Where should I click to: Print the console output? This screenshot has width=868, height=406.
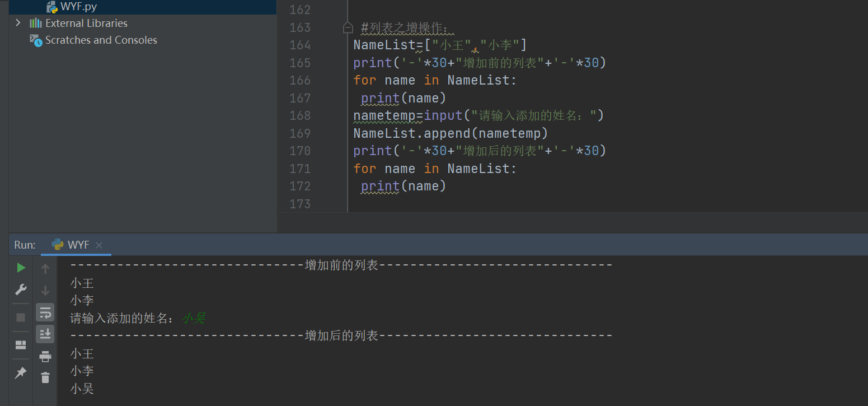coord(45,356)
